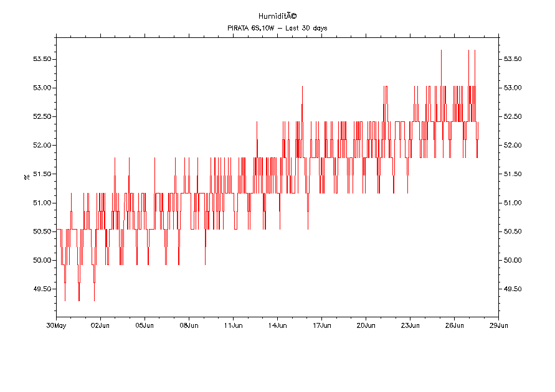Choose the 20Jun label on the time axis

366,325
